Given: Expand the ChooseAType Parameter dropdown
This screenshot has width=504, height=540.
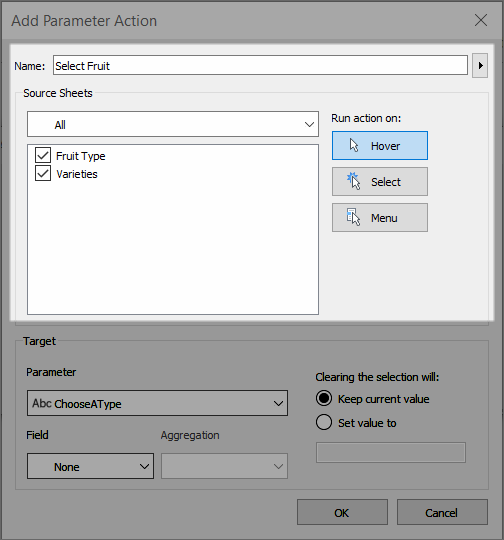Looking at the screenshot, I should point(157,403).
